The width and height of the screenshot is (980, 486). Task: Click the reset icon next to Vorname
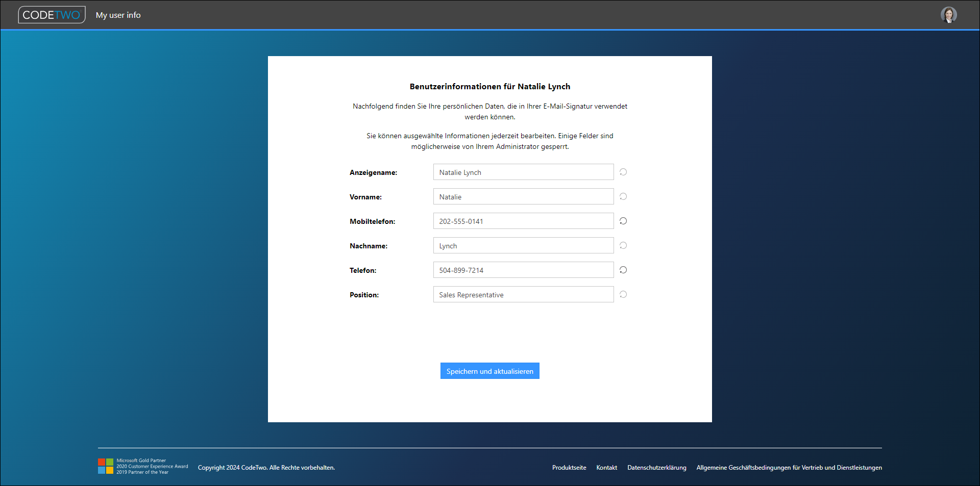tap(623, 196)
